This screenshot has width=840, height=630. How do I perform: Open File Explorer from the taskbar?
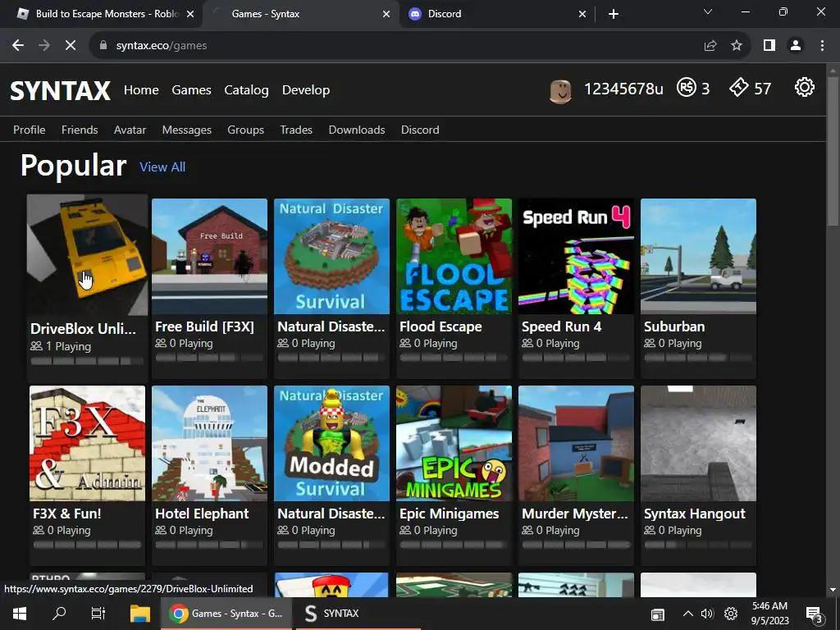click(x=140, y=614)
